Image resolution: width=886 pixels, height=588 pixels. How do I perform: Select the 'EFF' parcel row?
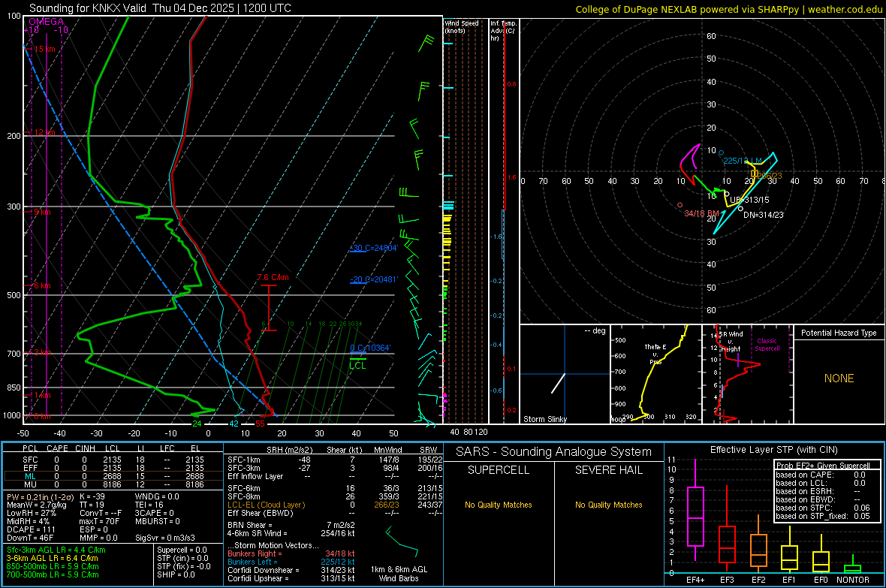coord(113,468)
